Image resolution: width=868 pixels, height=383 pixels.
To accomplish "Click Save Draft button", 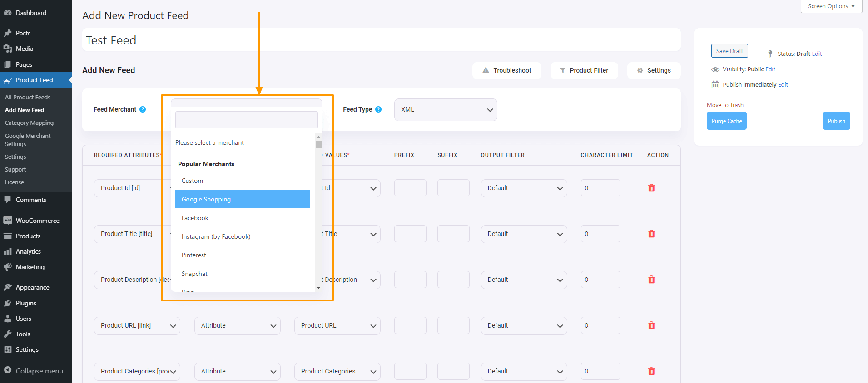I will tap(729, 51).
